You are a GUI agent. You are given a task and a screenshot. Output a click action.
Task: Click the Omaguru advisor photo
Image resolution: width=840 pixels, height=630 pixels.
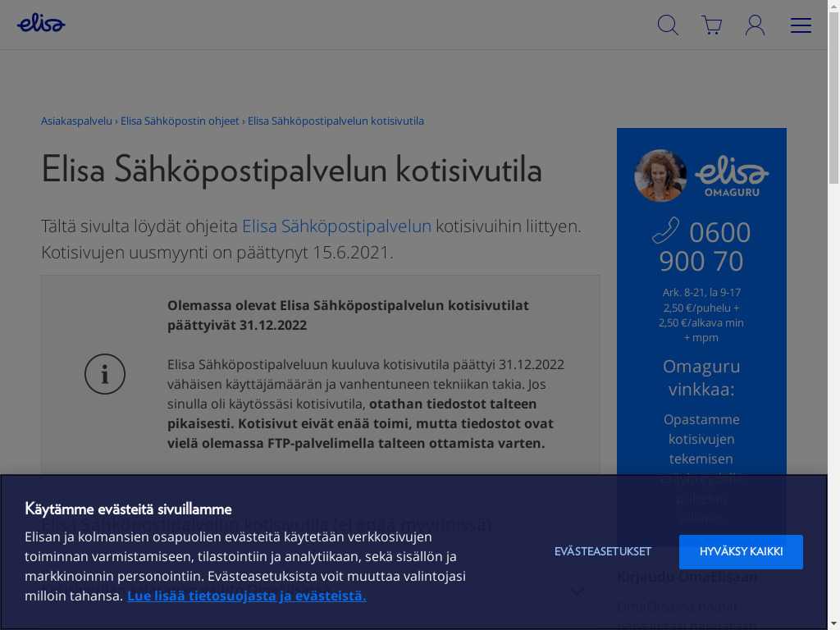[x=660, y=176]
